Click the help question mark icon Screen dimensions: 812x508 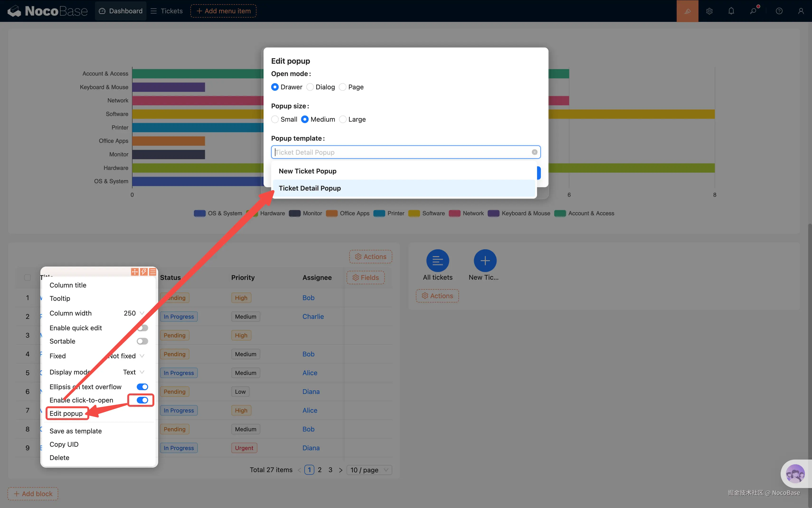click(x=779, y=11)
